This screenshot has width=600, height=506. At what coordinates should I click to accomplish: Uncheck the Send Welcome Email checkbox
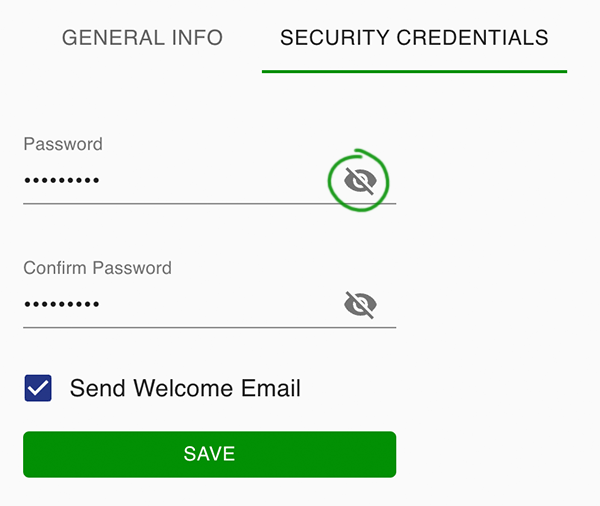[x=38, y=388]
